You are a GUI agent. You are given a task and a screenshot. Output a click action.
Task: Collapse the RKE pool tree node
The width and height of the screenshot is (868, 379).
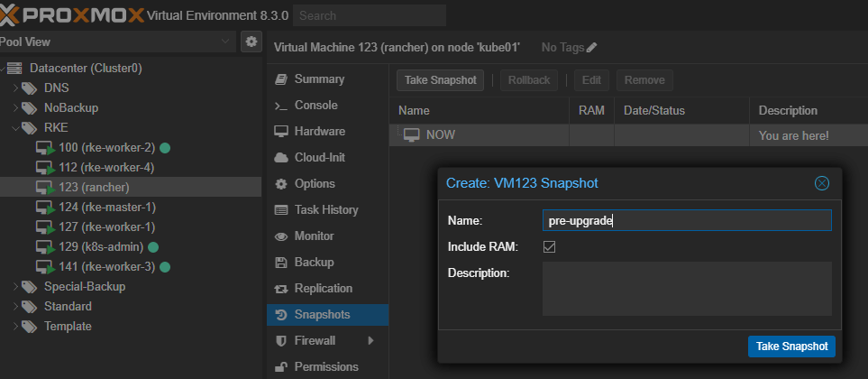15,128
